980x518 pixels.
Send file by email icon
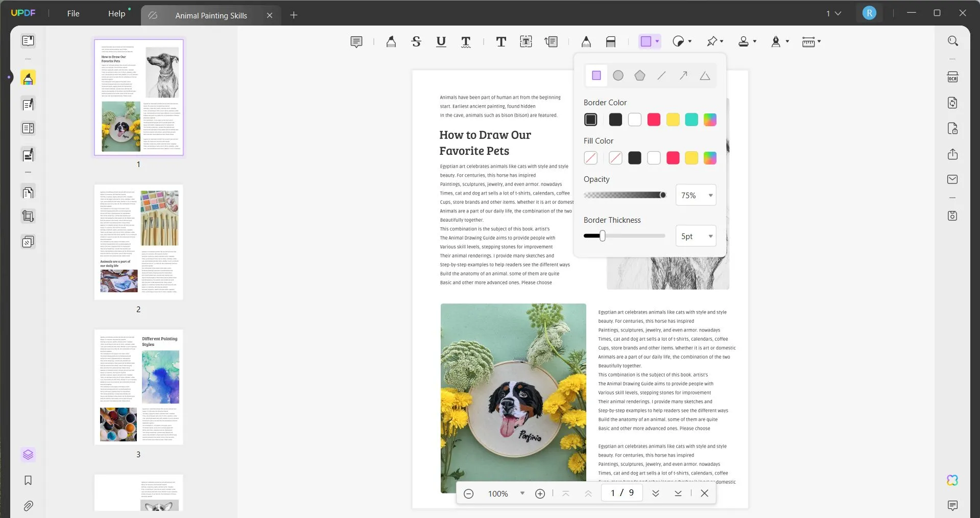pyautogui.click(x=953, y=179)
